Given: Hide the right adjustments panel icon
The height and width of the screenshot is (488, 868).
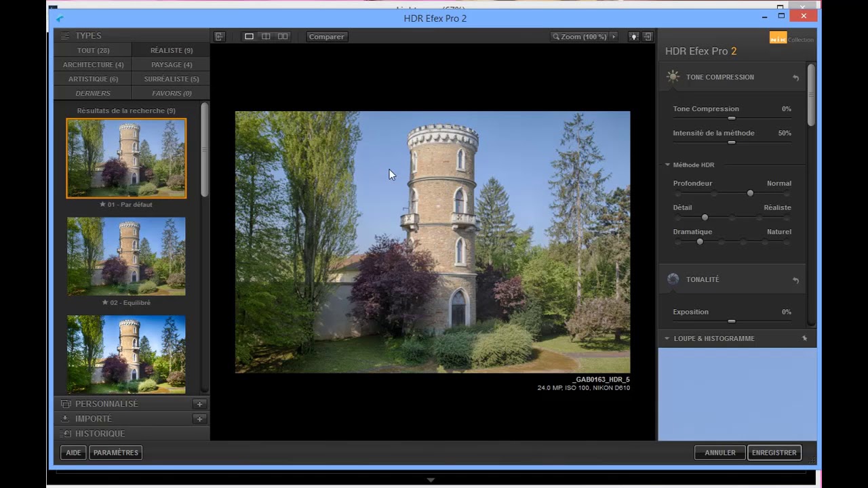Looking at the screenshot, I should [648, 37].
